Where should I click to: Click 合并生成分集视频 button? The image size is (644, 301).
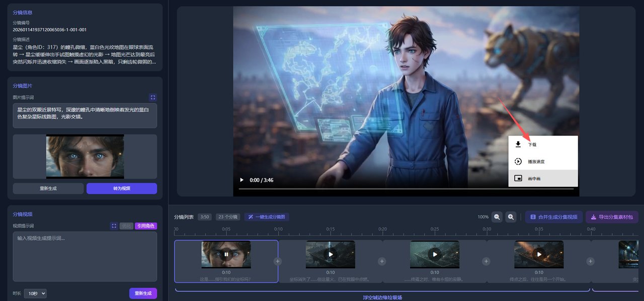(554, 217)
